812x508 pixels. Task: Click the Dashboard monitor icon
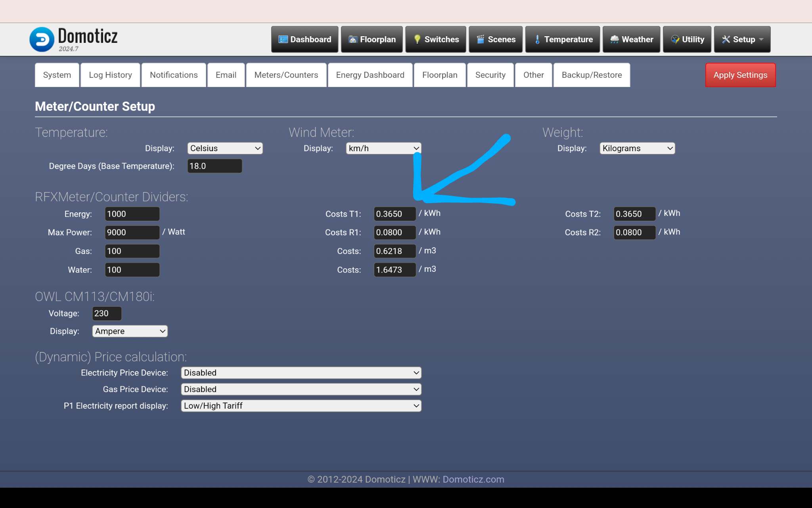(283, 39)
